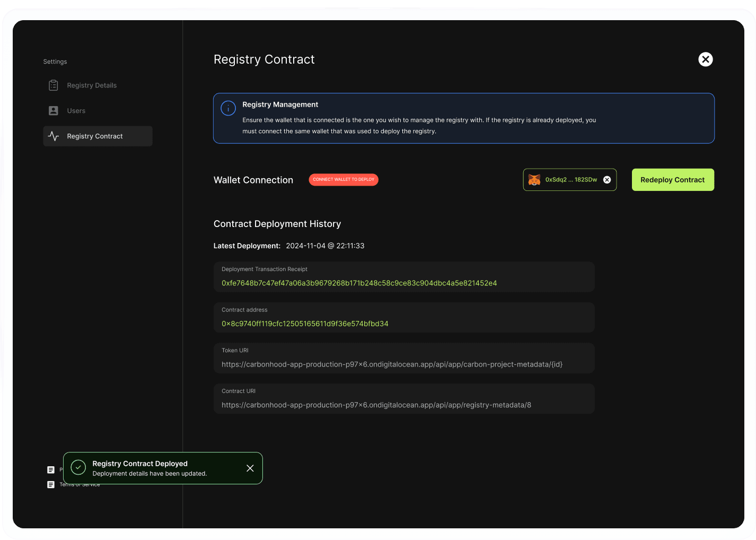Click the Redeploy Contract button
This screenshot has height=540, width=756.
coord(673,180)
